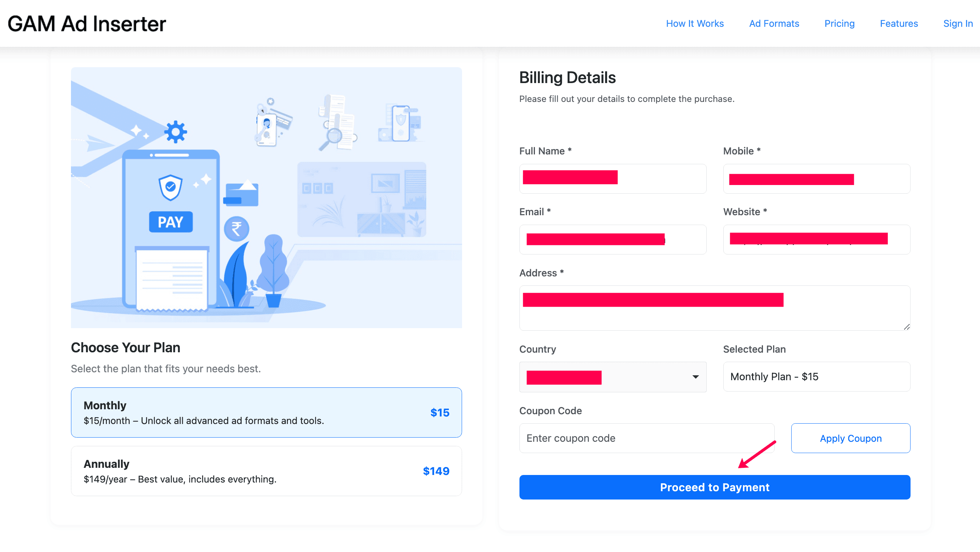Click the PAY badge in the illustration

point(170,222)
